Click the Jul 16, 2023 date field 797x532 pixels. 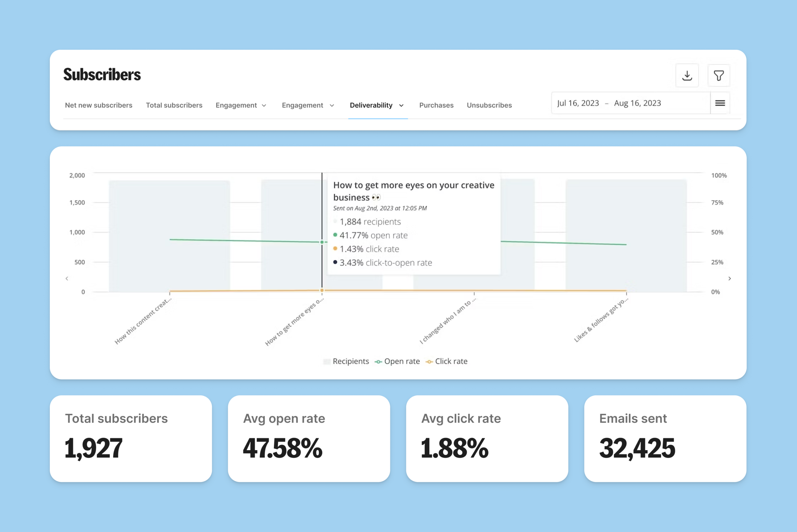click(578, 103)
